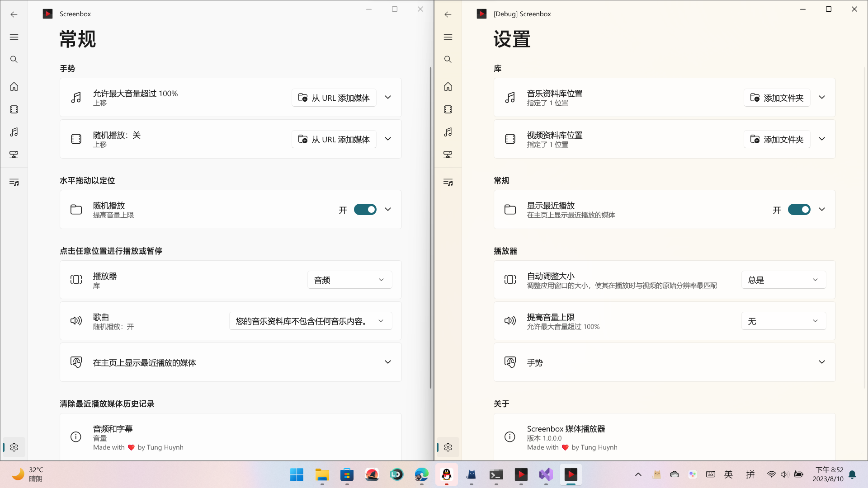The image size is (868, 488).
Task: Expand the 手势 row in Debug window
Action: tap(665, 362)
